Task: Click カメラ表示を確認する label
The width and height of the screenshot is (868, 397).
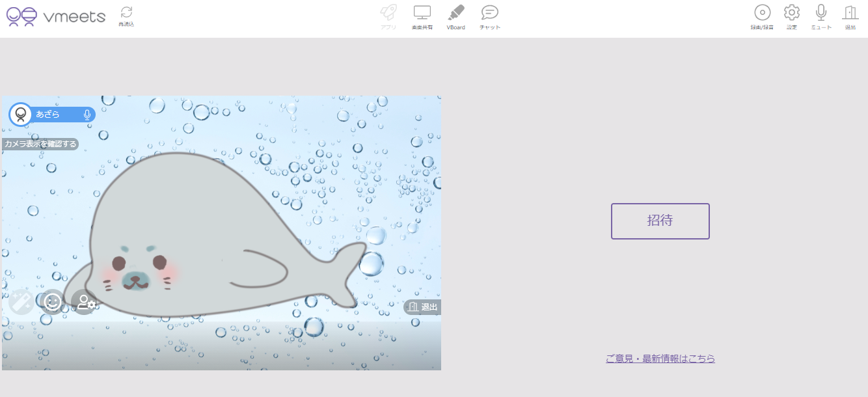Action: tap(40, 144)
